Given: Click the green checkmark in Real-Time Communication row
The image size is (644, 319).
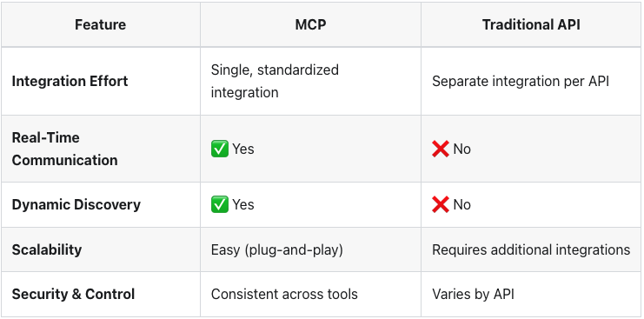Looking at the screenshot, I should pyautogui.click(x=220, y=149).
